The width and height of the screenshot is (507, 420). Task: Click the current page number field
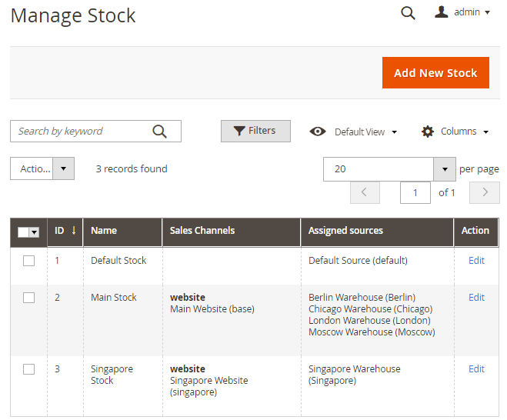click(x=415, y=192)
